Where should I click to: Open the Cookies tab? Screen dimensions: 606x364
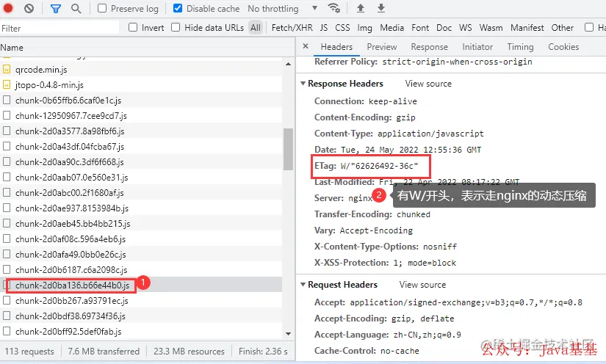[x=563, y=47]
